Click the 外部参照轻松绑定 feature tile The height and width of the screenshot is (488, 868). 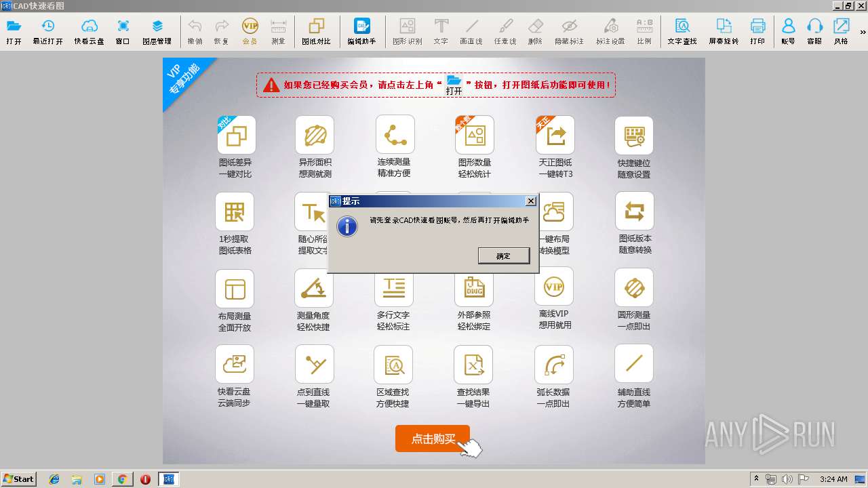click(474, 301)
